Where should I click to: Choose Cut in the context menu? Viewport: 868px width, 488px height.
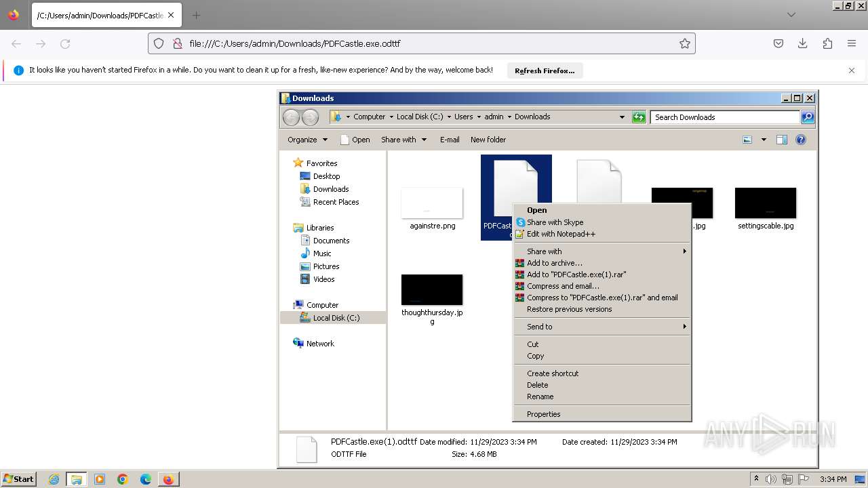(x=601, y=344)
